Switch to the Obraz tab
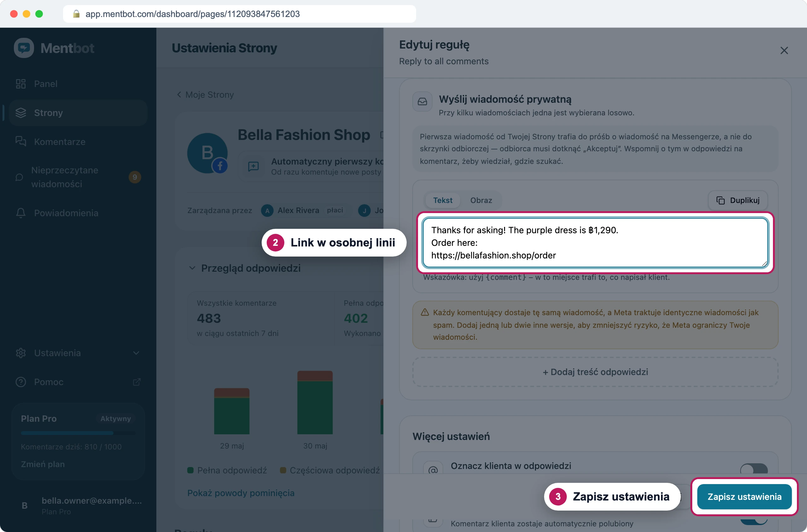The image size is (807, 532). pyautogui.click(x=481, y=200)
